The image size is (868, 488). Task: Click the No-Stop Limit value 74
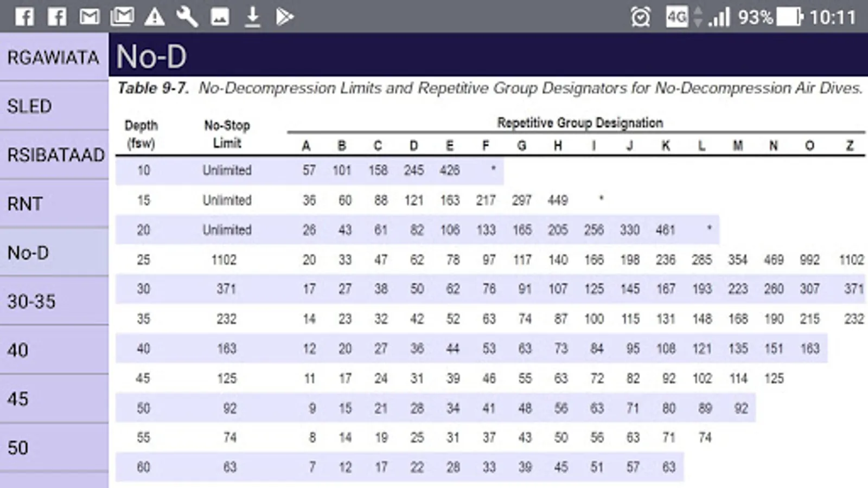pyautogui.click(x=230, y=438)
